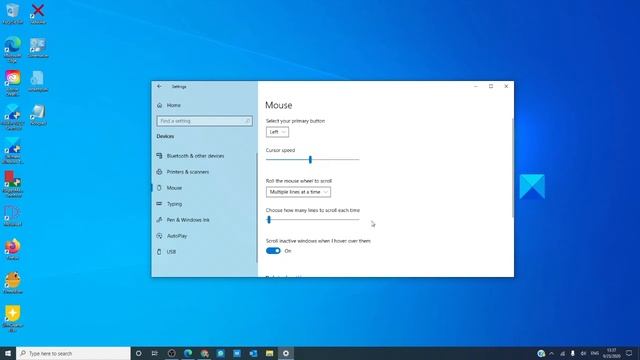Open the Windows Start menu
640x360 pixels.
(x=8, y=353)
